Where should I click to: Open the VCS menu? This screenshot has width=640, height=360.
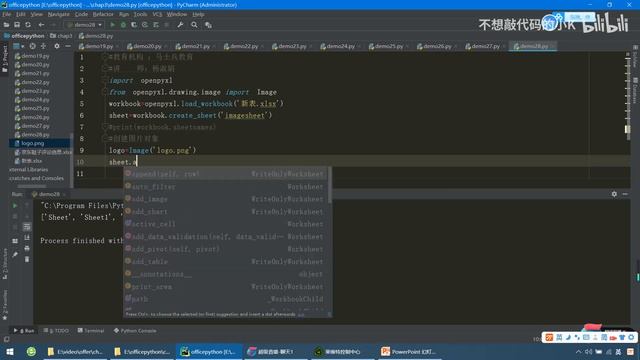157,14
